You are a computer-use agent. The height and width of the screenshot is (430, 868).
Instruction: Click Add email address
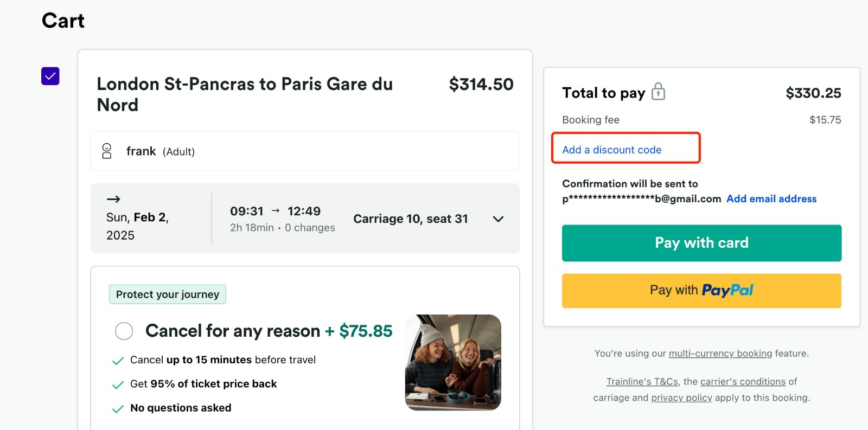(x=771, y=198)
